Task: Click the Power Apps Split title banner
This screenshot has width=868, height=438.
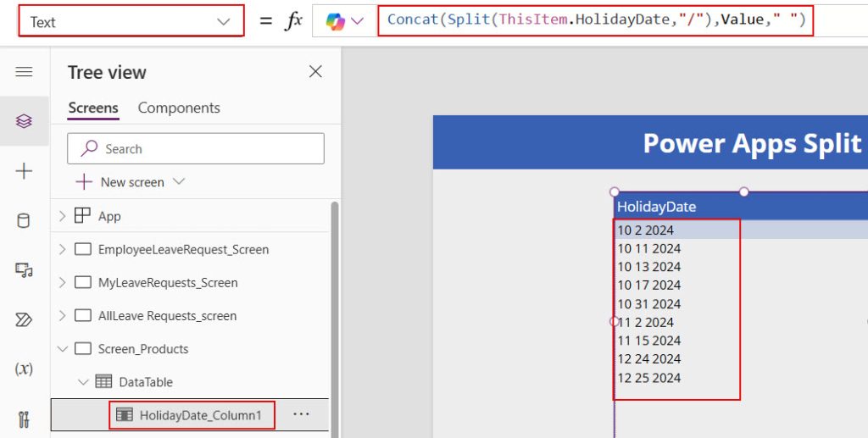Action: click(x=650, y=142)
